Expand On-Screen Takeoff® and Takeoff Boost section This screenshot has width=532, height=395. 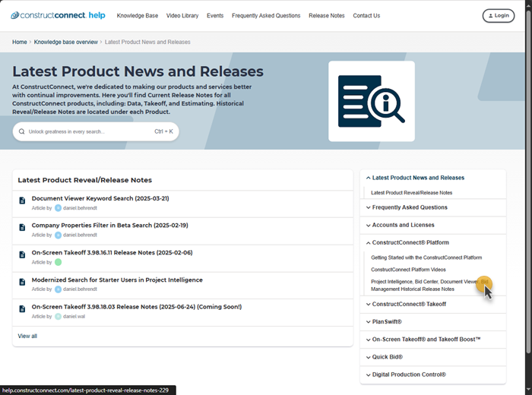[368, 340]
